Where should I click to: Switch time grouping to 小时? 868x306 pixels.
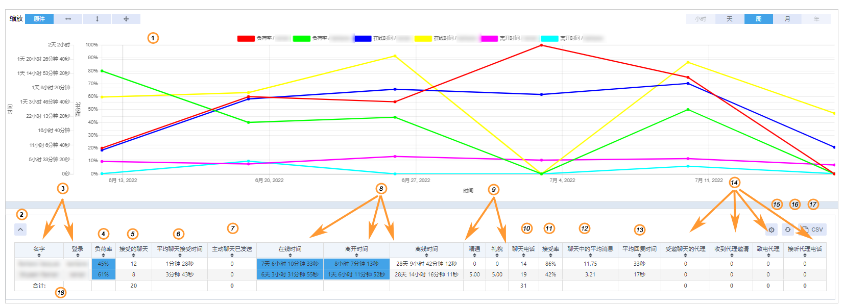click(x=701, y=19)
